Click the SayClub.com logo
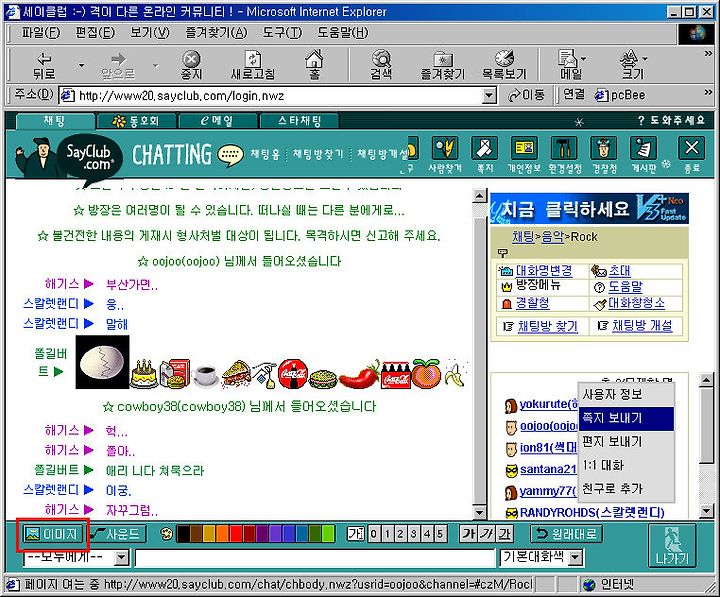 coord(90,157)
